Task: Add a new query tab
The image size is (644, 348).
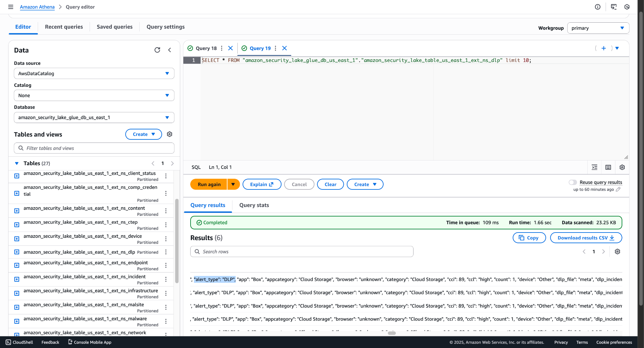Action: click(x=603, y=48)
